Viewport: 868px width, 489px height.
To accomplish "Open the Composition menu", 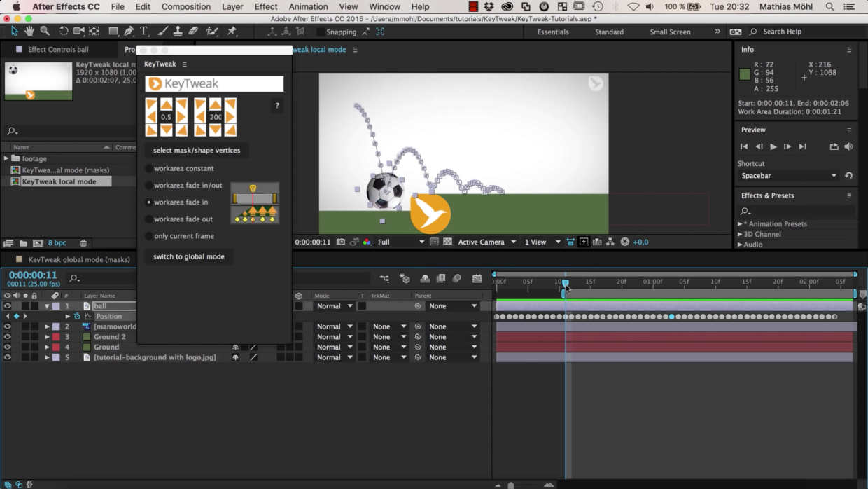I will pyautogui.click(x=186, y=7).
